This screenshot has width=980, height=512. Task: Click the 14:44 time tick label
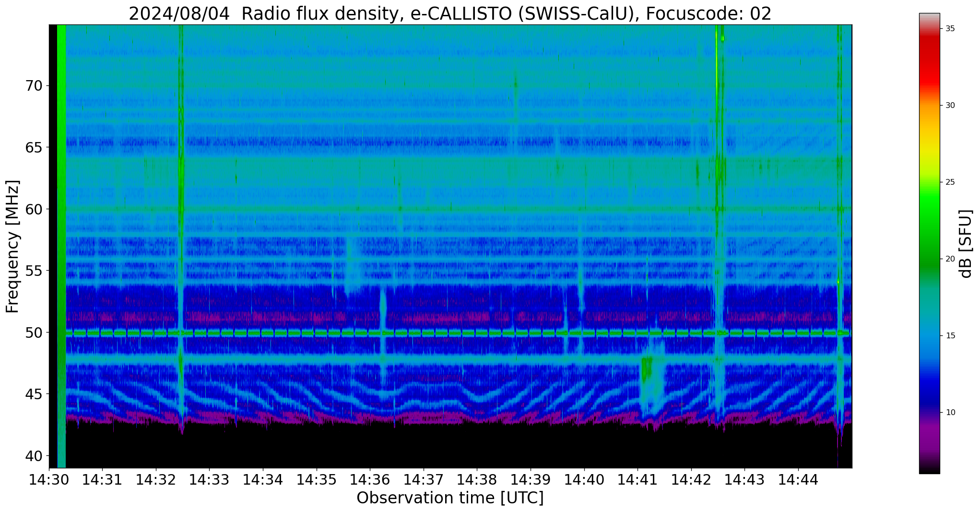[798, 479]
